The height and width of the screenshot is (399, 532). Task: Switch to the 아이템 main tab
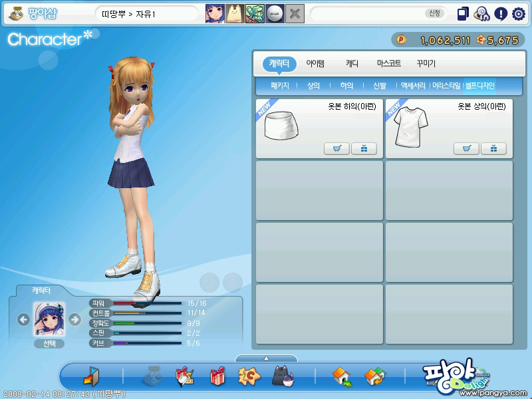[x=315, y=63]
